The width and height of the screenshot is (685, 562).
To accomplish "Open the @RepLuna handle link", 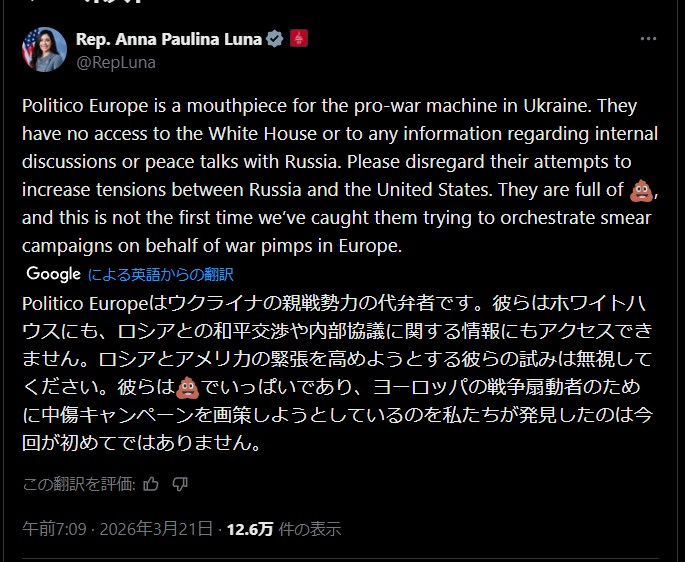I will point(116,62).
